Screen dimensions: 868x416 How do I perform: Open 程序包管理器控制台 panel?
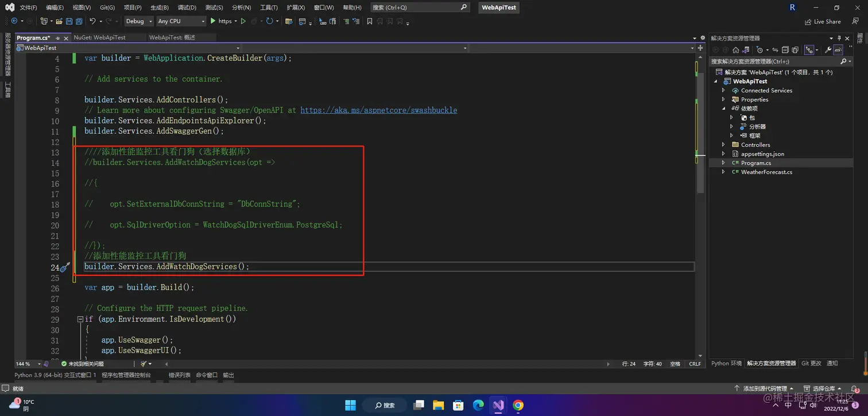tap(126, 375)
